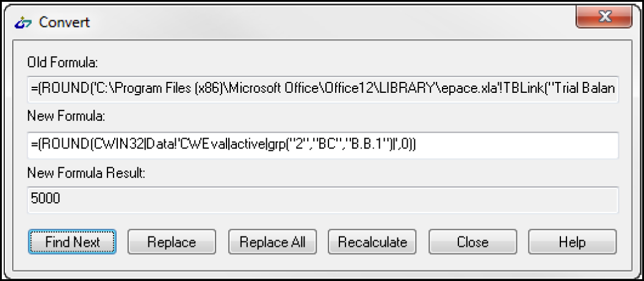Image resolution: width=644 pixels, height=281 pixels.
Task: Click the "New Formula:" label
Action: pos(67,117)
